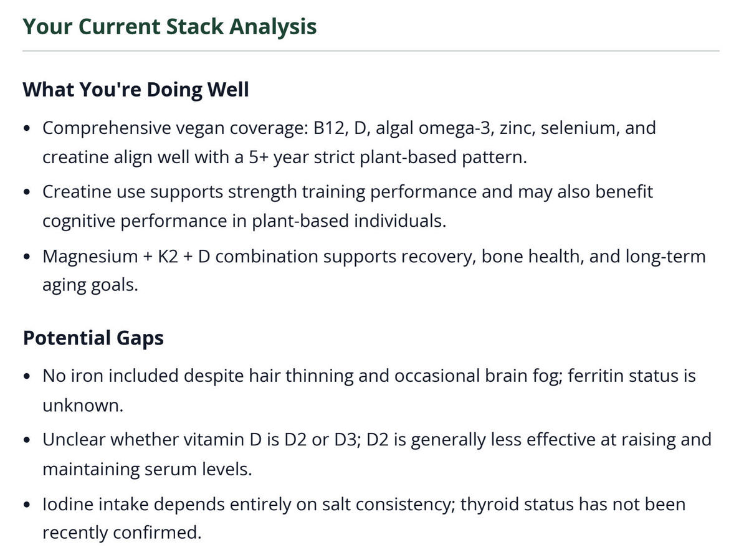Click the line 'maintaining serum levels.'
The image size is (744, 560).
[147, 470]
